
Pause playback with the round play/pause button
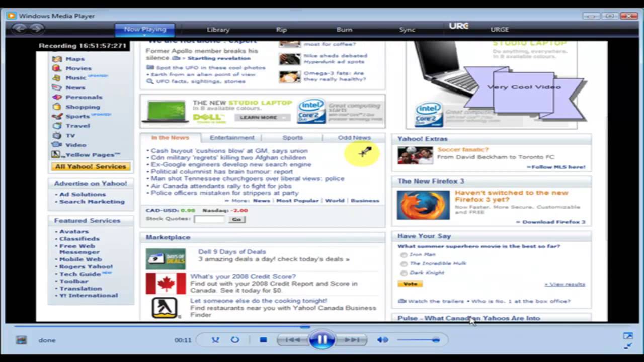pos(322,340)
